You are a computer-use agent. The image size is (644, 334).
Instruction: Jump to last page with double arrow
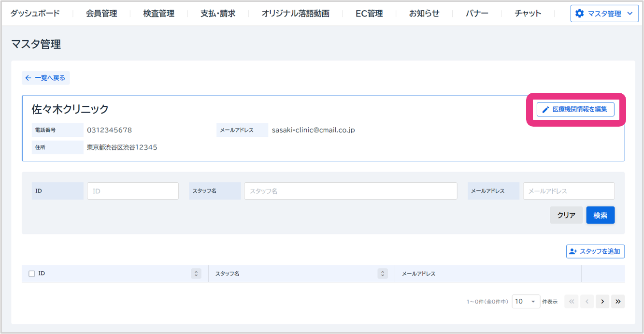click(618, 302)
